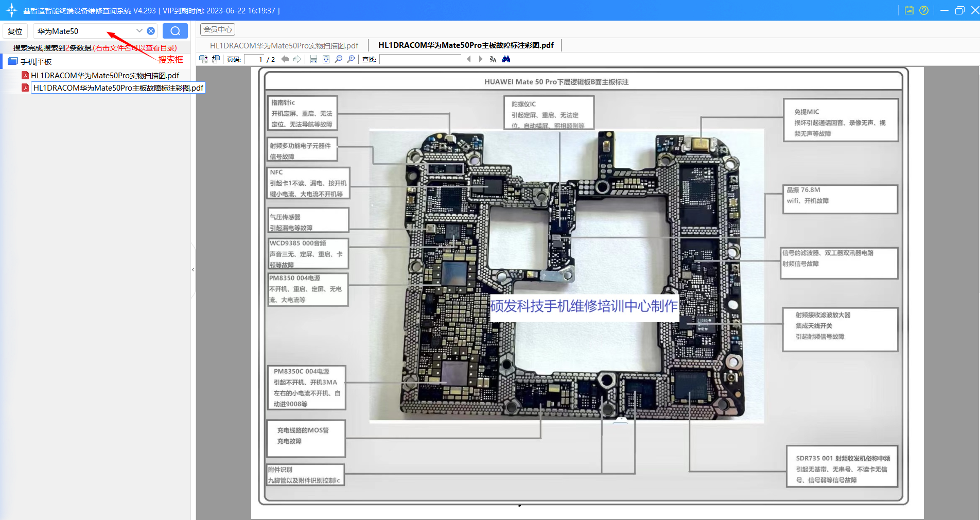Click the 信号的滤波器、双工器 annotation box
This screenshot has width=980, height=520.
click(839, 263)
